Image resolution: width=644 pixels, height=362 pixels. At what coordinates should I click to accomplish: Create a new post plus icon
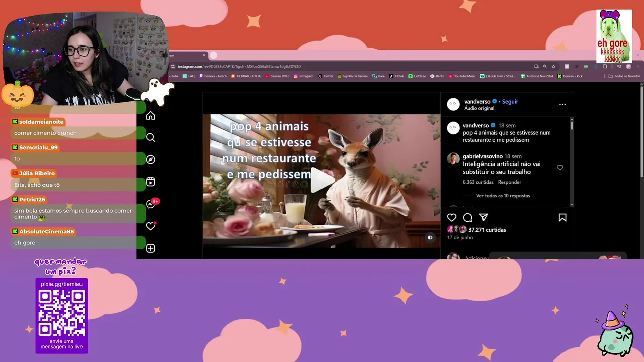150,248
